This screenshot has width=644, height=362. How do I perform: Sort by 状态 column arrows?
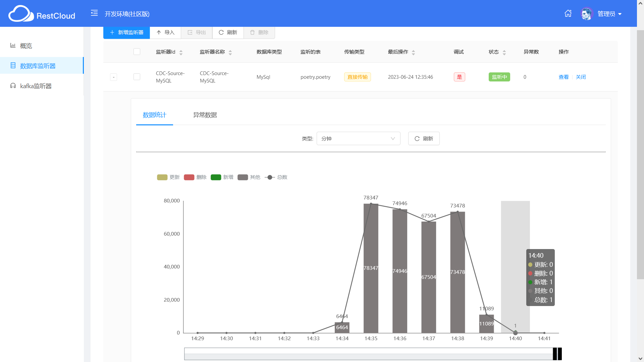[x=504, y=52]
